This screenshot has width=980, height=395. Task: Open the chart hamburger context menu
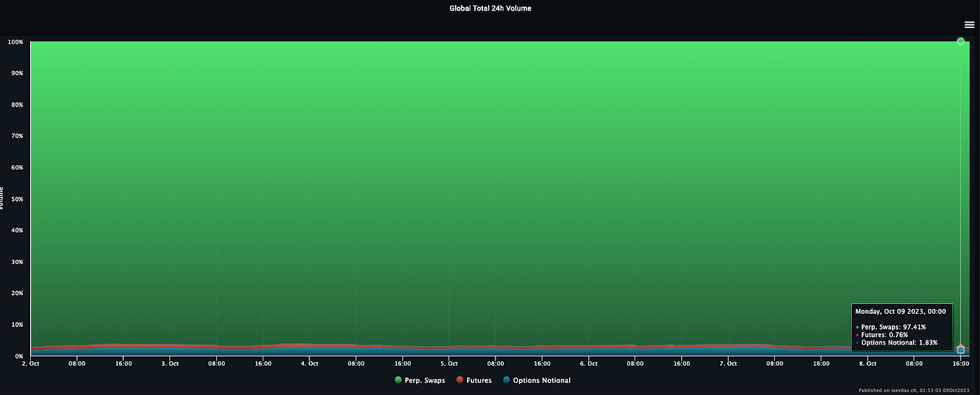point(969,25)
